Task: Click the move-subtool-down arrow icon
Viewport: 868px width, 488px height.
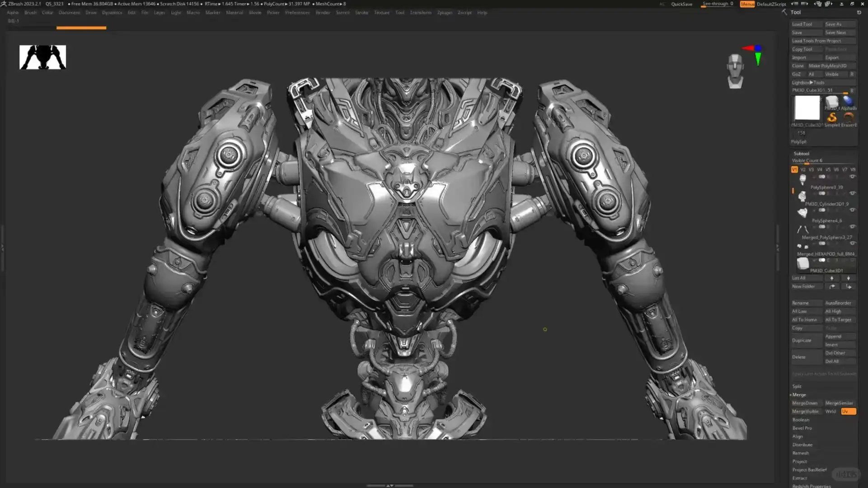Action: [849, 278]
